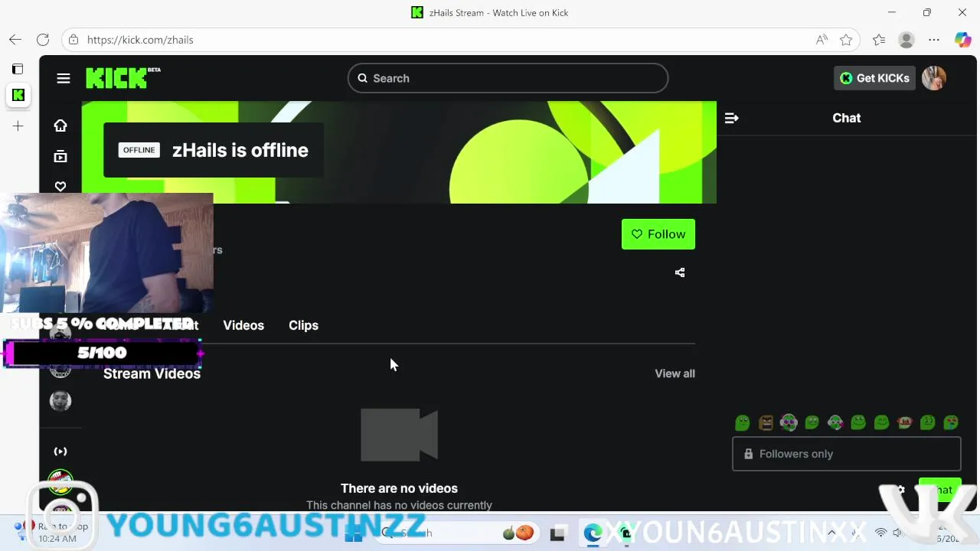View site information lock icon
The width and height of the screenshot is (980, 551).
coord(73,40)
